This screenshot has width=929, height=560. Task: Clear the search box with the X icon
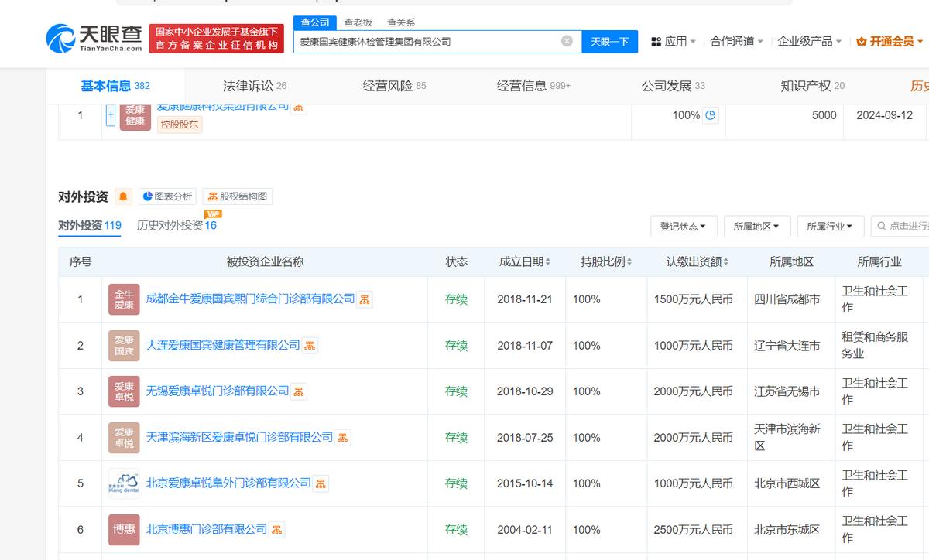point(567,41)
